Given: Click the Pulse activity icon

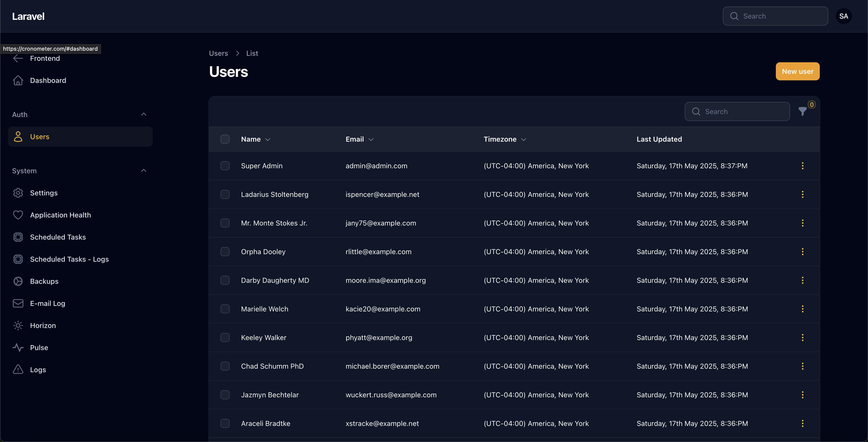Looking at the screenshot, I should pos(18,348).
